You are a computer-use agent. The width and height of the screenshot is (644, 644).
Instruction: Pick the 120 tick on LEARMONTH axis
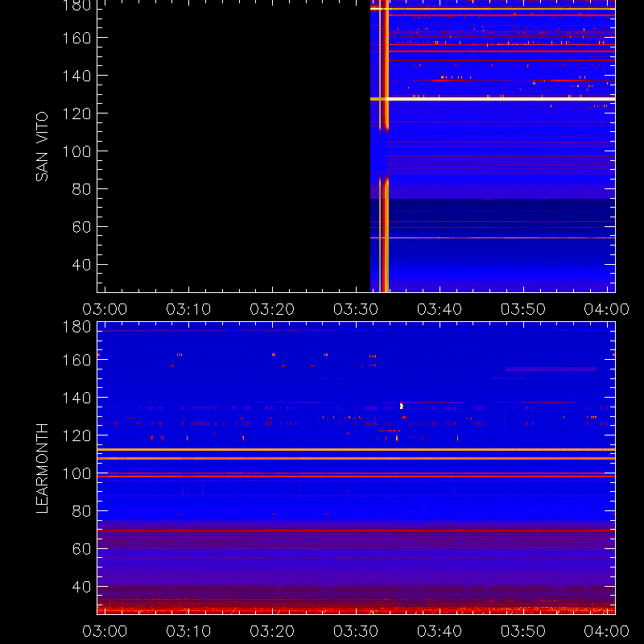coord(76,436)
